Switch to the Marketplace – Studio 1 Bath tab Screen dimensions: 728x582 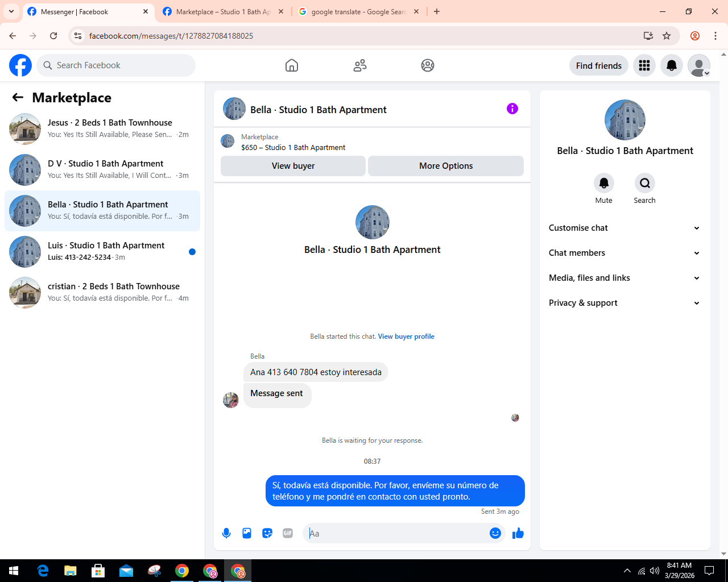[223, 11]
